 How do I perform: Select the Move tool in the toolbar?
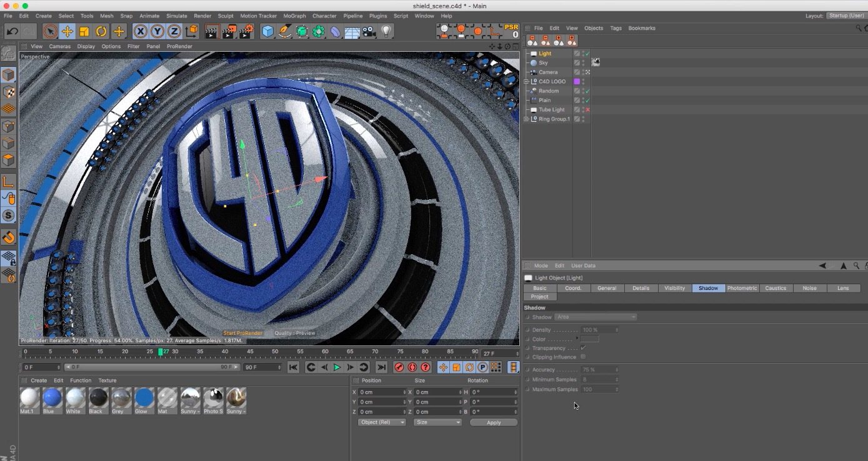(x=67, y=30)
